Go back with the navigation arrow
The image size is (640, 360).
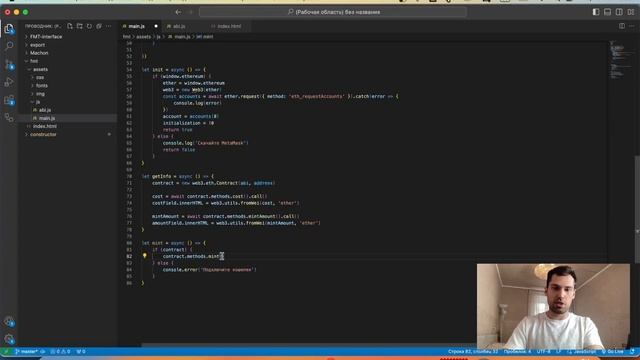point(178,12)
